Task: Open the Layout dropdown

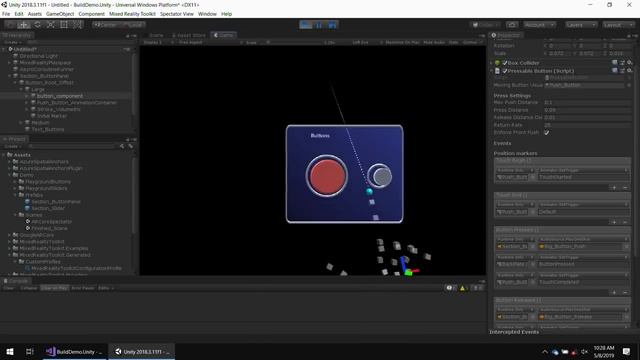Action: tap(618, 25)
